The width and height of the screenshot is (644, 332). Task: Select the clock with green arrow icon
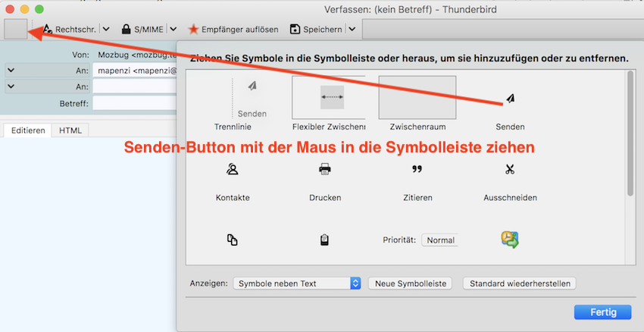click(510, 240)
